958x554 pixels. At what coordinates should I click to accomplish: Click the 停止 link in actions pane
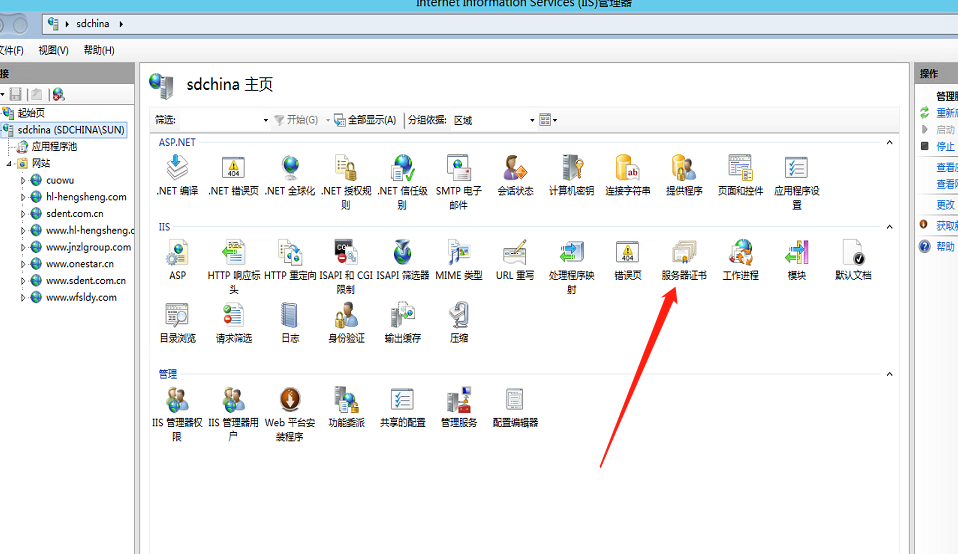[x=945, y=146]
